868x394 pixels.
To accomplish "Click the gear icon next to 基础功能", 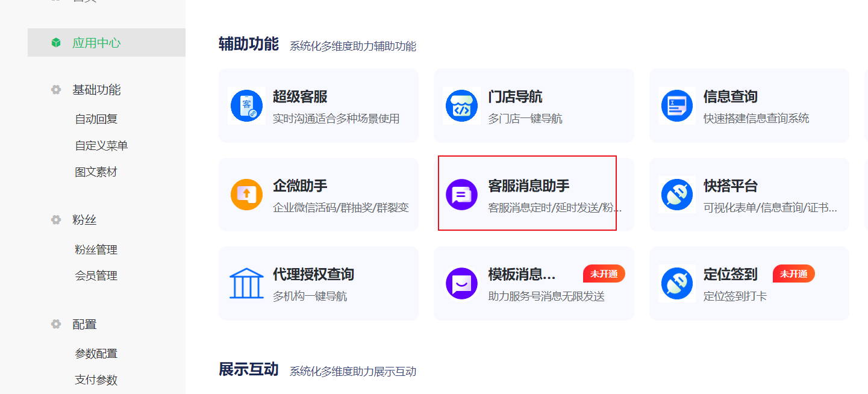I will (x=56, y=90).
